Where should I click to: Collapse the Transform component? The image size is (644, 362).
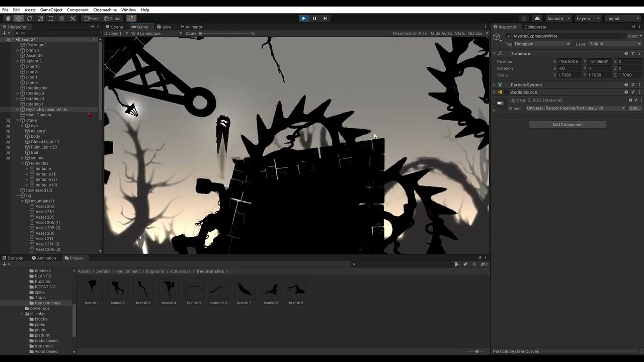pyautogui.click(x=494, y=53)
